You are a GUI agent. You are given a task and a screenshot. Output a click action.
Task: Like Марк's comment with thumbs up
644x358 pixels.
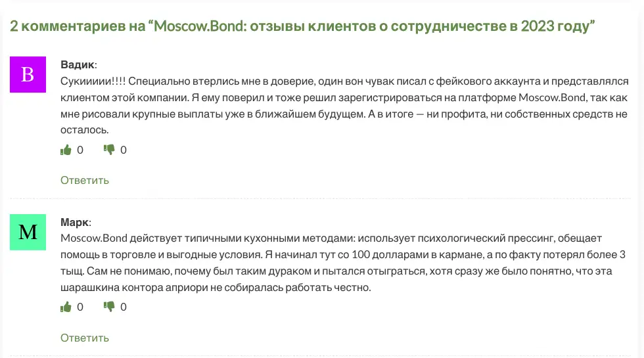click(x=66, y=307)
